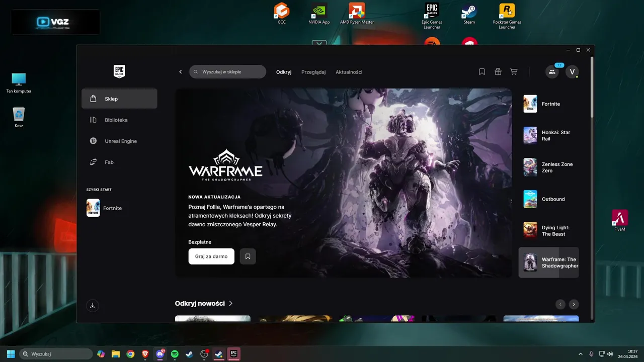Switch to the Przeglądaj tab
Viewport: 644px width, 362px height.
[x=313, y=72]
